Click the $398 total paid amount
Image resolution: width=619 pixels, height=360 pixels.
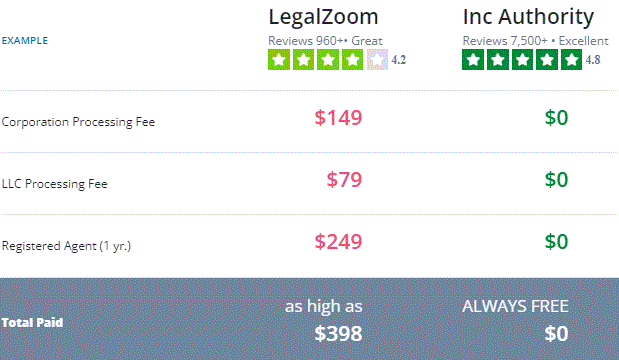(338, 334)
